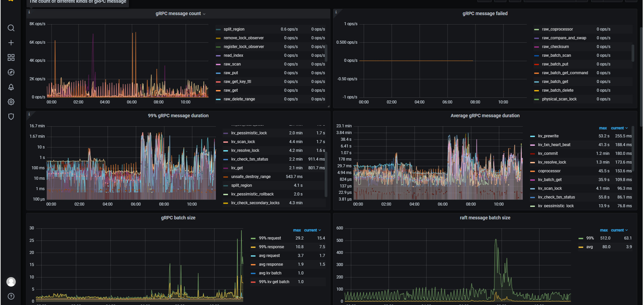
Task: Open the gRPC message count panel title menu
Action: click(x=178, y=13)
